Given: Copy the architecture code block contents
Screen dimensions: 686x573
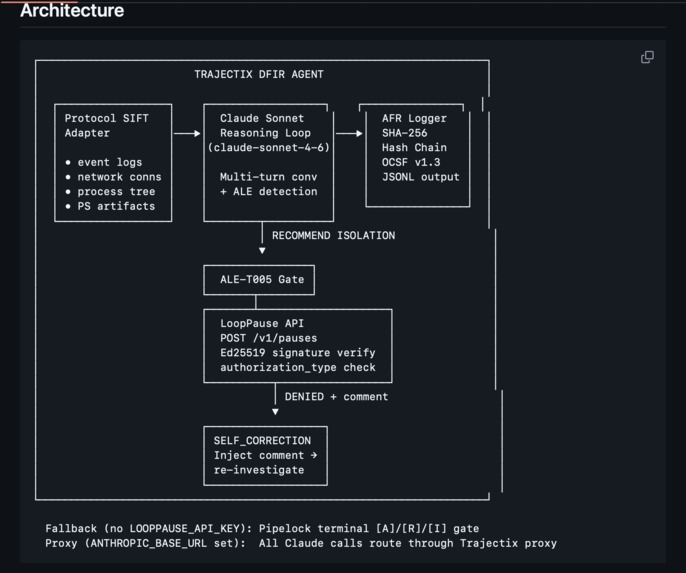Looking at the screenshot, I should click(x=647, y=57).
